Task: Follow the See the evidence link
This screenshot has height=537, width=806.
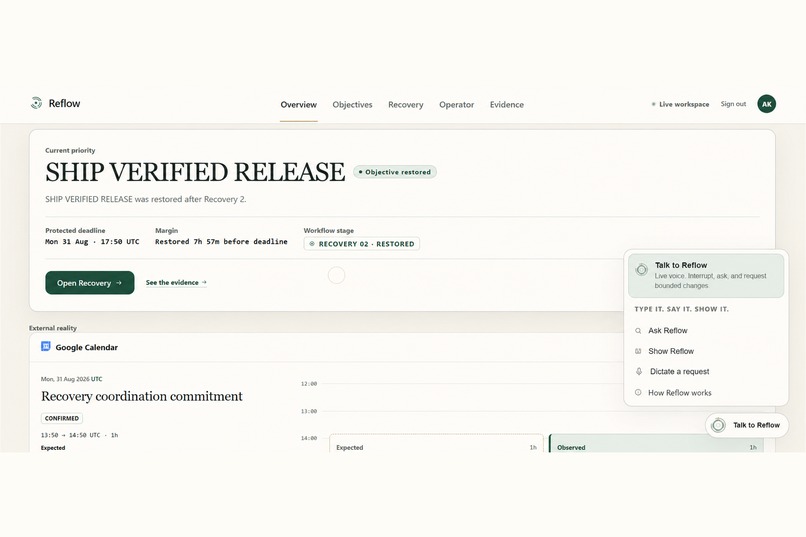Action: 176,283
